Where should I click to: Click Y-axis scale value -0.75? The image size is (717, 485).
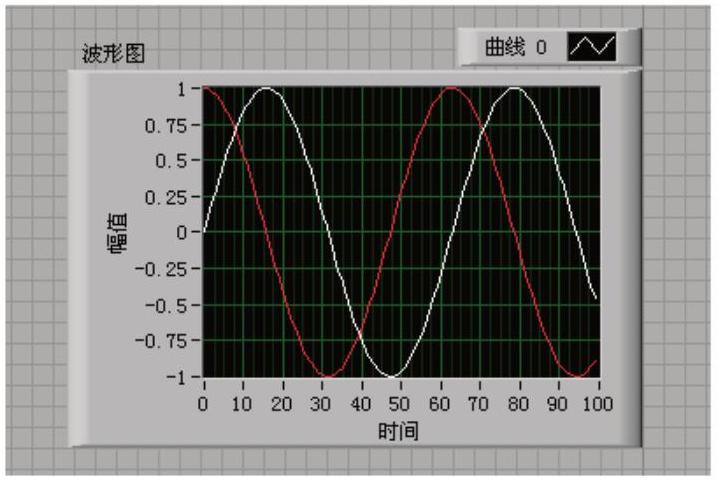(x=161, y=341)
